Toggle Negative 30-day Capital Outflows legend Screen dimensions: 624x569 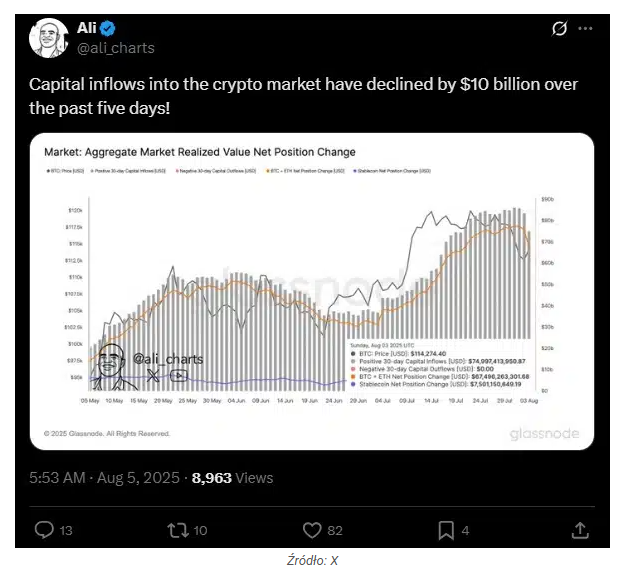click(216, 171)
